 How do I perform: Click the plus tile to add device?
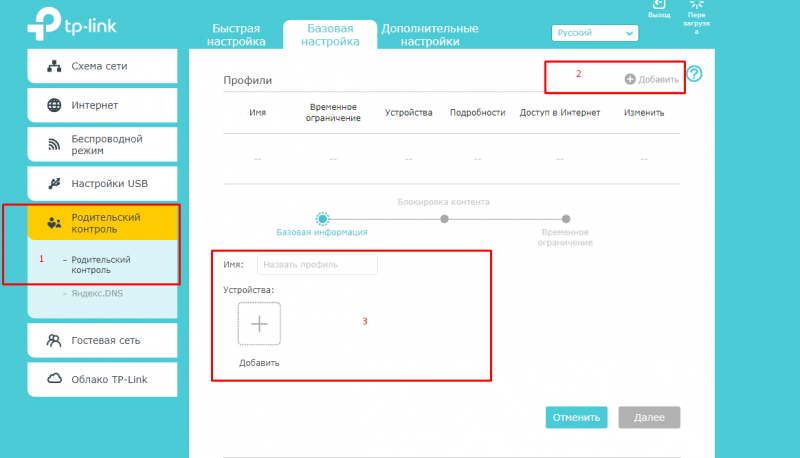click(259, 324)
